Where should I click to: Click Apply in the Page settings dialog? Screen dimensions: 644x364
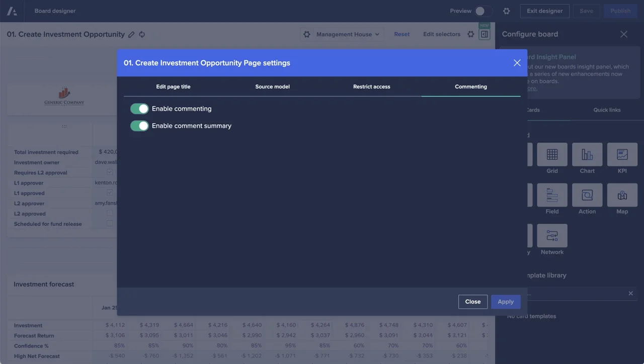click(x=506, y=302)
